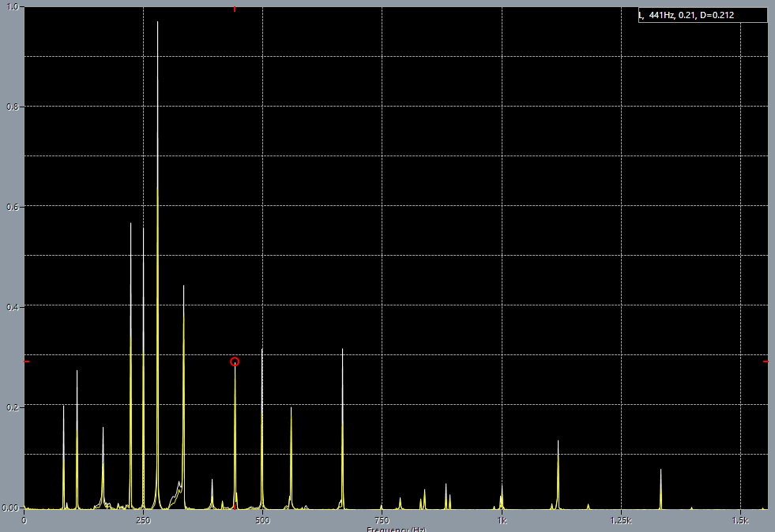Click the 500 label on frequency axis
The height and width of the screenshot is (532, 775).
tap(262, 521)
